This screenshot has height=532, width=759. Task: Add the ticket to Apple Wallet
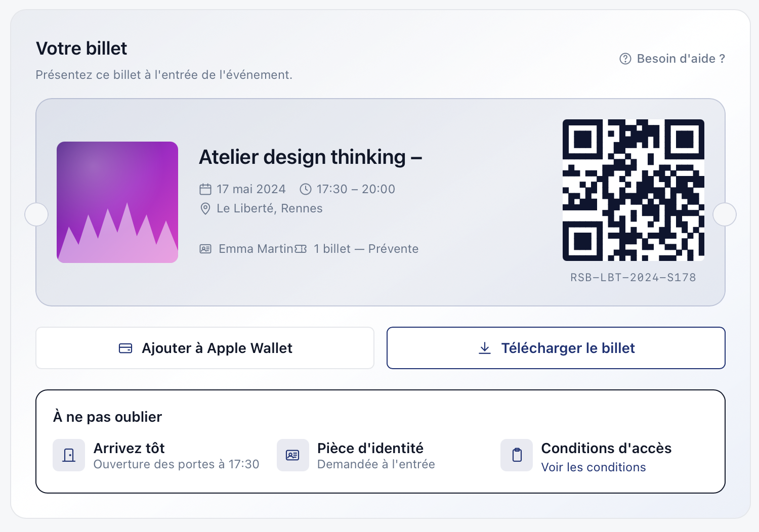[x=205, y=348]
